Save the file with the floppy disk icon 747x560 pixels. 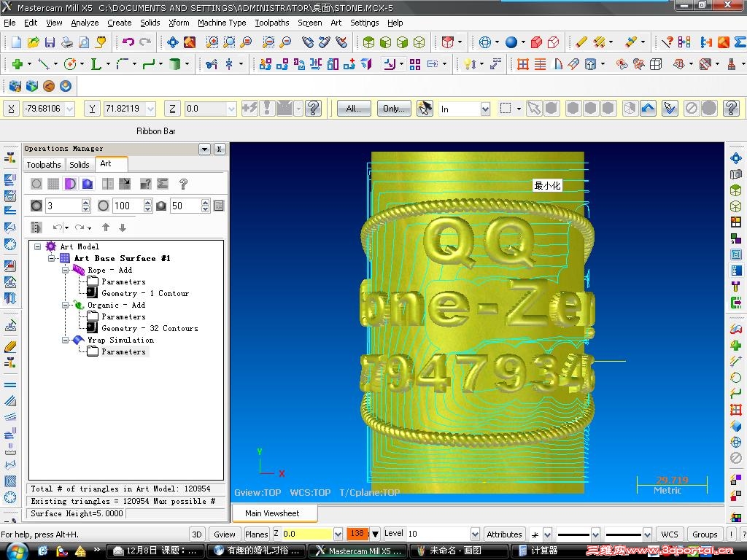tap(50, 42)
